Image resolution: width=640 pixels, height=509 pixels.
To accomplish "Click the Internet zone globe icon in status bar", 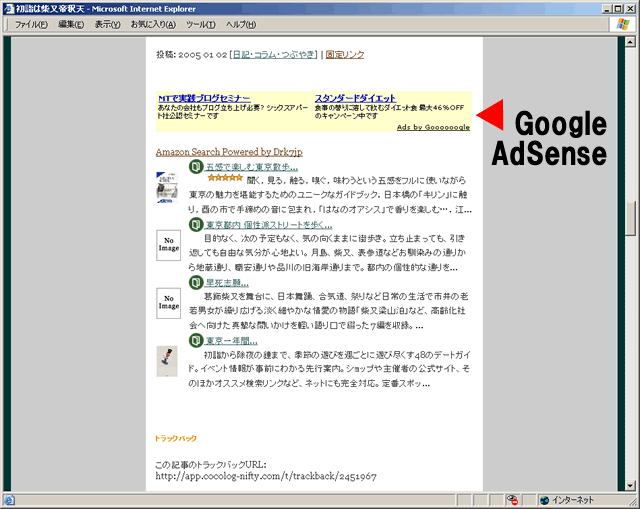I will point(545,499).
